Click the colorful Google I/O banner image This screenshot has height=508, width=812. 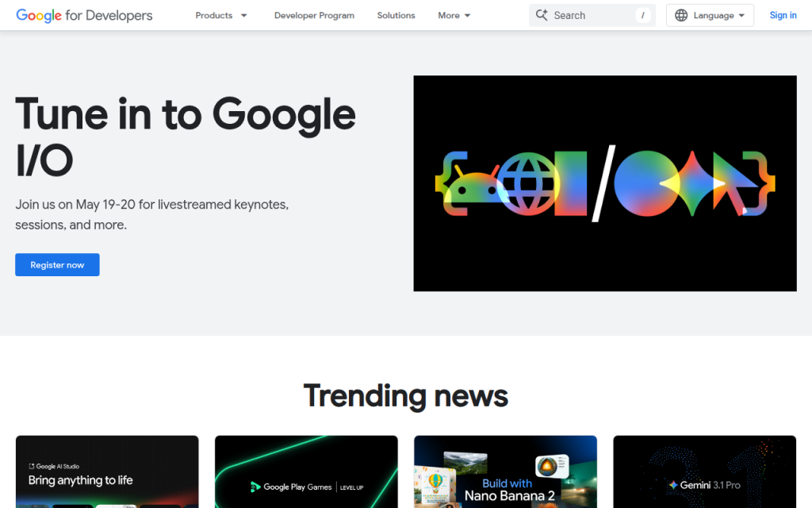(x=604, y=183)
